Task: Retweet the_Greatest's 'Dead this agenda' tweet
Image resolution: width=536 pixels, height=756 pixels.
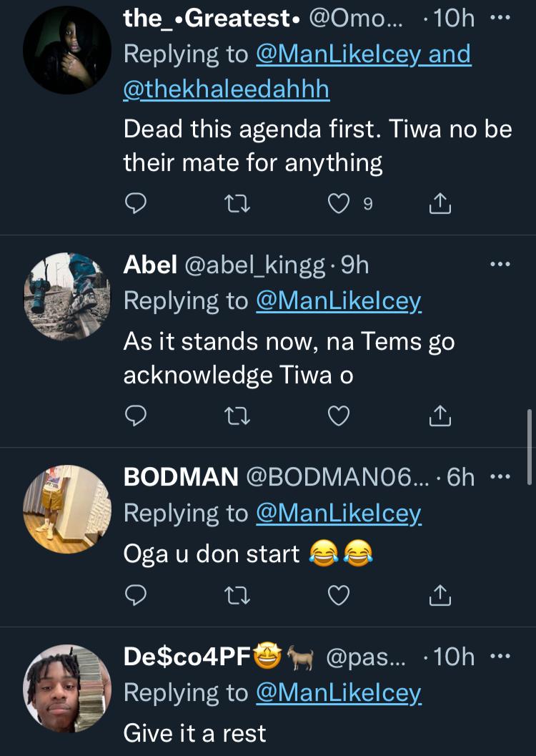Action: 239,202
